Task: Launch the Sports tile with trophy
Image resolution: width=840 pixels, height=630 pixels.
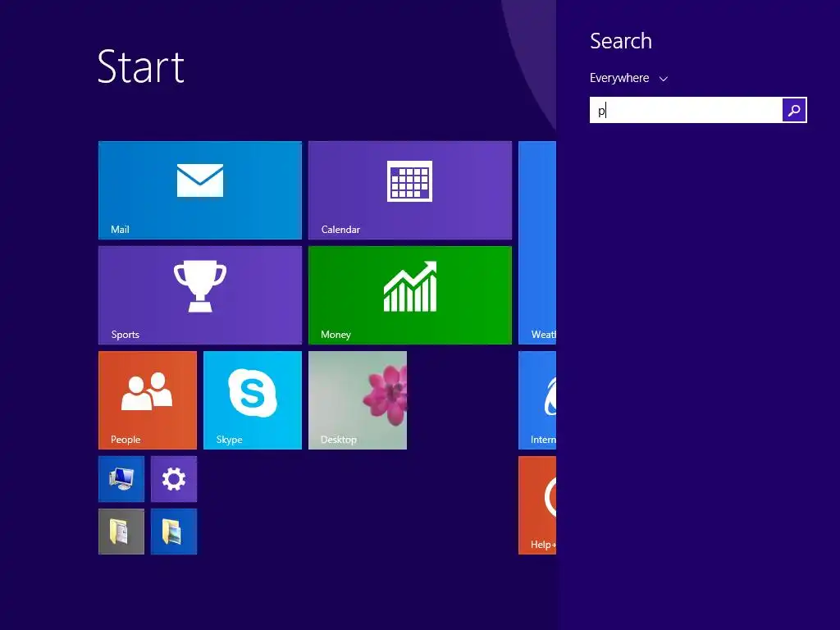Action: 200,295
